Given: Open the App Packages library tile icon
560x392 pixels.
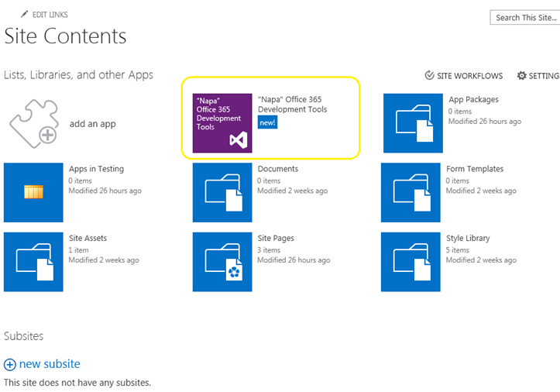Looking at the screenshot, I should pyautogui.click(x=413, y=123).
